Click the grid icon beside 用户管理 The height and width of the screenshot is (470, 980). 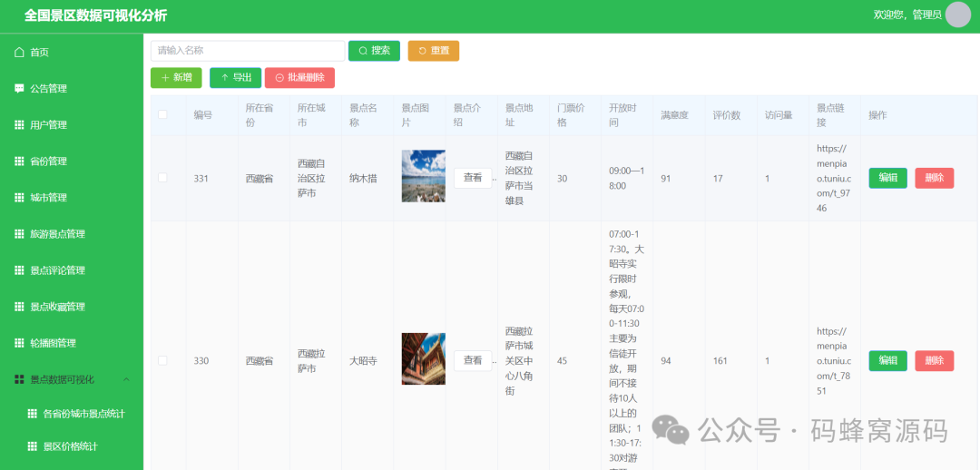pyautogui.click(x=19, y=124)
